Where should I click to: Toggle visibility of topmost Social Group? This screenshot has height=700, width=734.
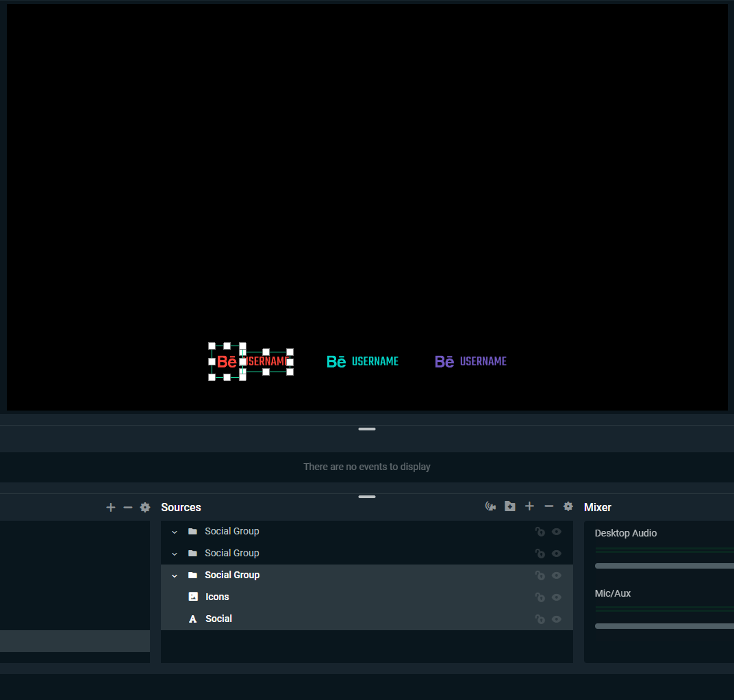click(x=557, y=532)
